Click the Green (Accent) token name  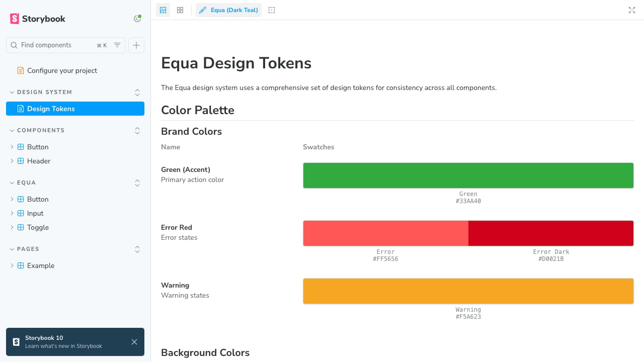coord(186,170)
